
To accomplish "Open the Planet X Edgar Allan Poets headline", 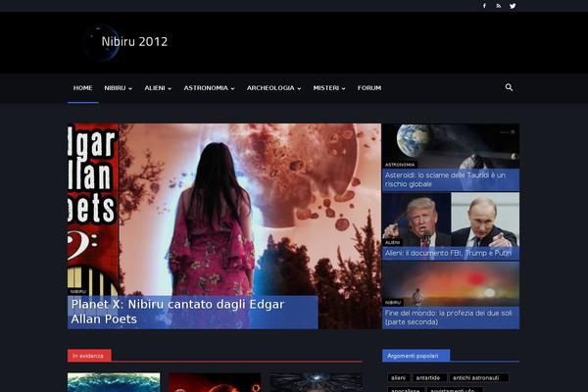I will click(177, 312).
